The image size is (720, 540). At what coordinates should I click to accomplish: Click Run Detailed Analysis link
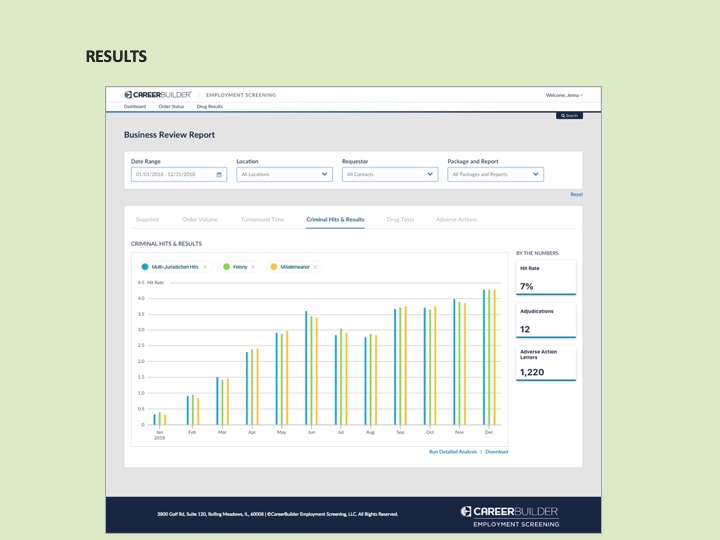pyautogui.click(x=453, y=452)
